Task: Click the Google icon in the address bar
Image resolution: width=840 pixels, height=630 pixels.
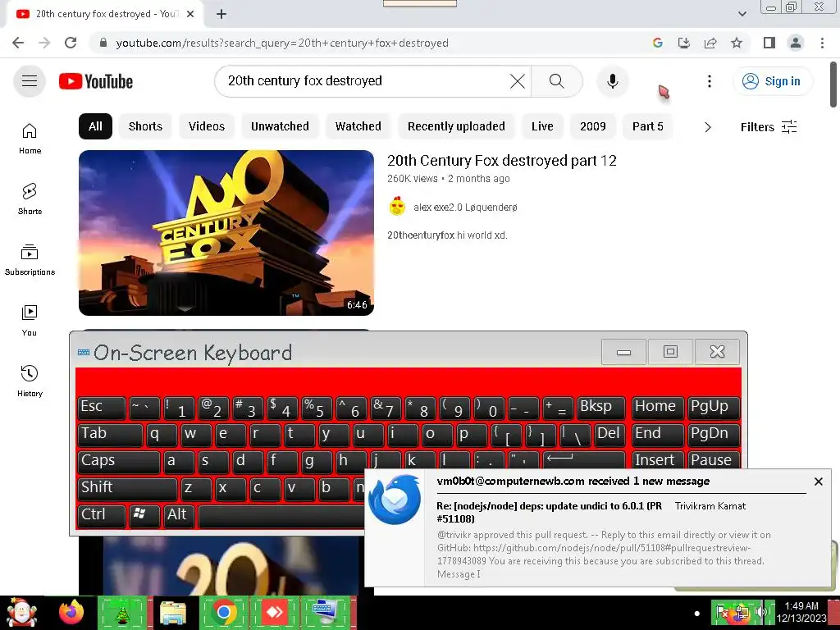Action: coord(658,43)
